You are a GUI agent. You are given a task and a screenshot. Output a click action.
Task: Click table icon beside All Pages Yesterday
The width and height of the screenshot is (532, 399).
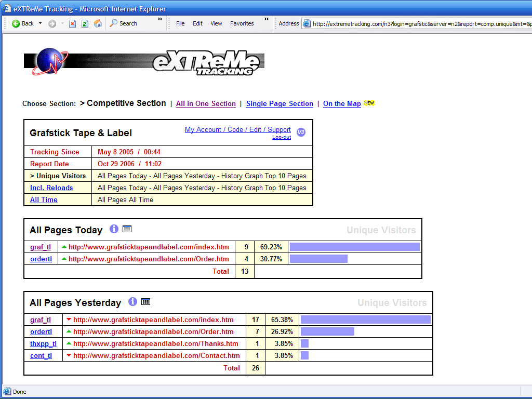click(145, 302)
